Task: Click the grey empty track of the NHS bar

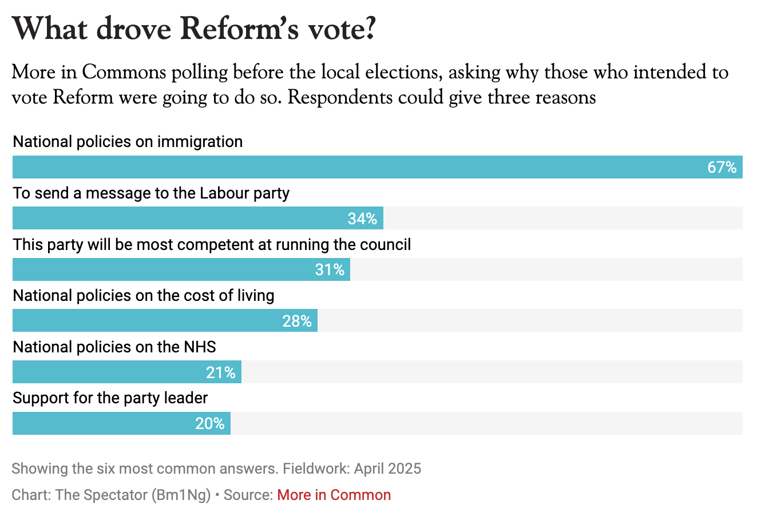Action: pos(492,372)
